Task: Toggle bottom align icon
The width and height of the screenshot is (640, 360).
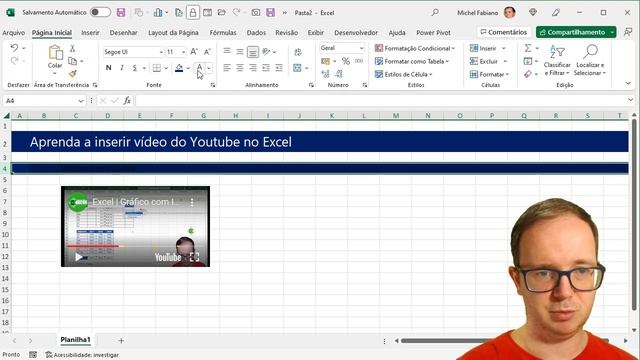Action: pos(253,52)
